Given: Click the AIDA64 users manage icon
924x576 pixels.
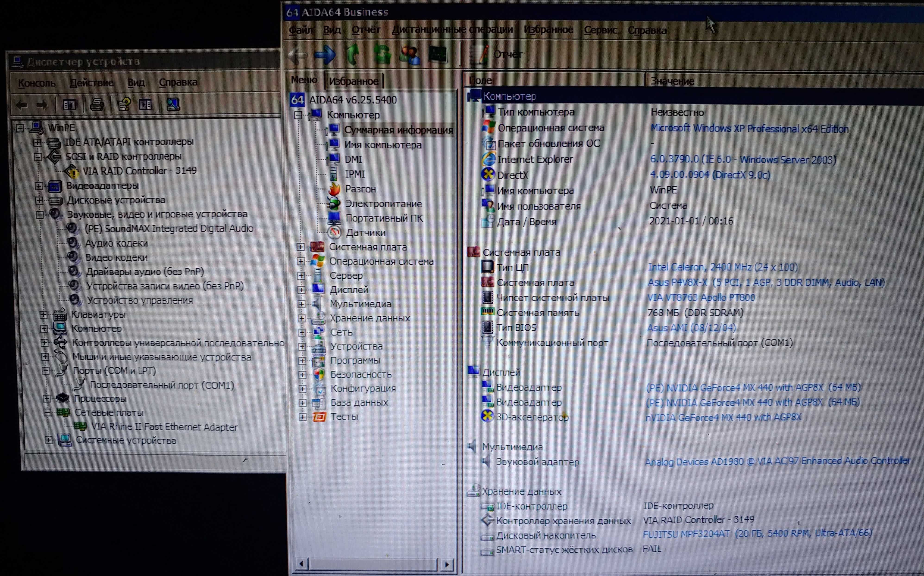Looking at the screenshot, I should pos(409,54).
